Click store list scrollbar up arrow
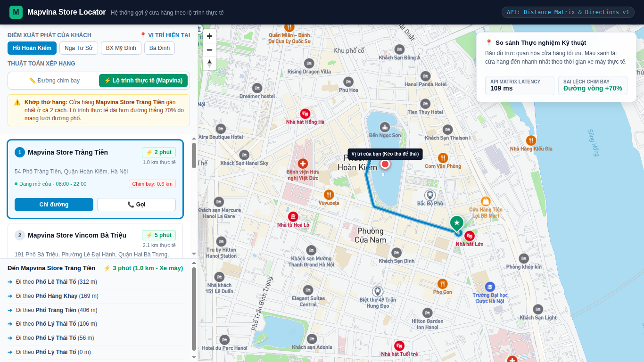Screen dimensions: 644x362 [194, 138]
